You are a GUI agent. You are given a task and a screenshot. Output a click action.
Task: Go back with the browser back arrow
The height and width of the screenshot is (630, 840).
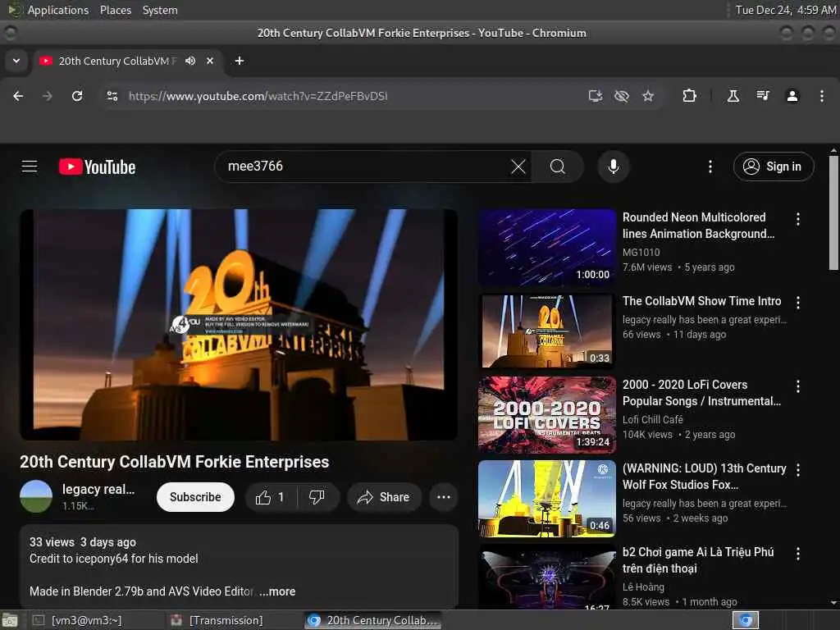coord(18,96)
